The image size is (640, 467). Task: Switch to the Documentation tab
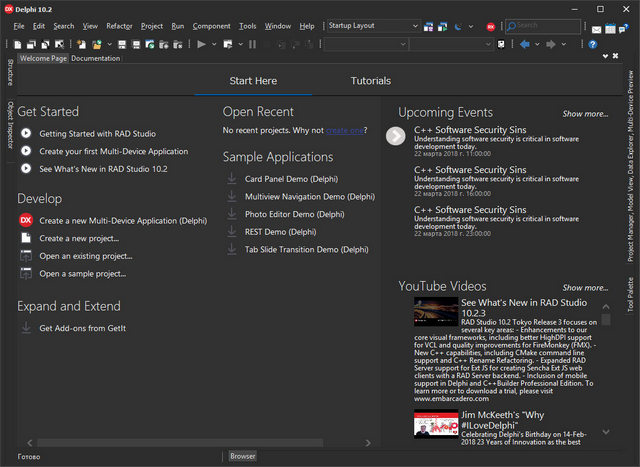point(95,59)
